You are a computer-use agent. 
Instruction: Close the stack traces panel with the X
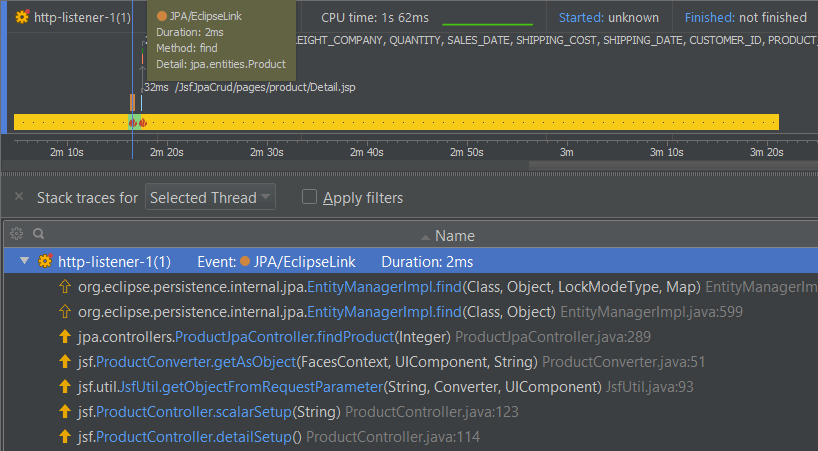pyautogui.click(x=19, y=197)
